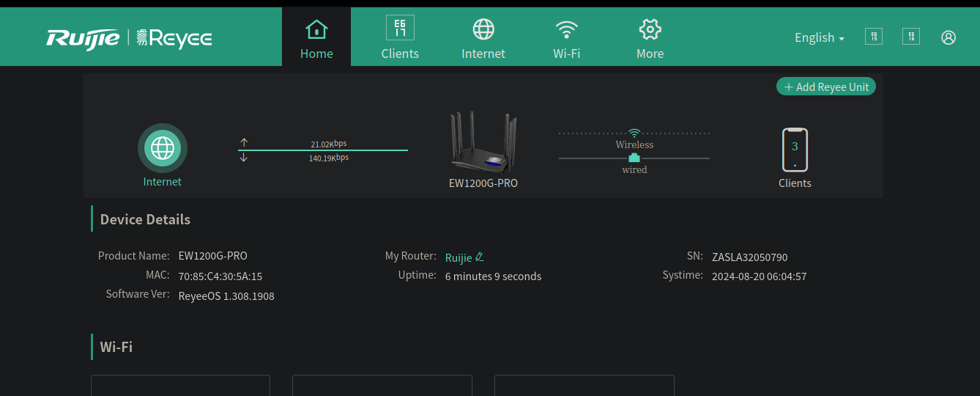980x396 pixels.
Task: Click the EW1200G-PRO router image
Action: click(483, 142)
